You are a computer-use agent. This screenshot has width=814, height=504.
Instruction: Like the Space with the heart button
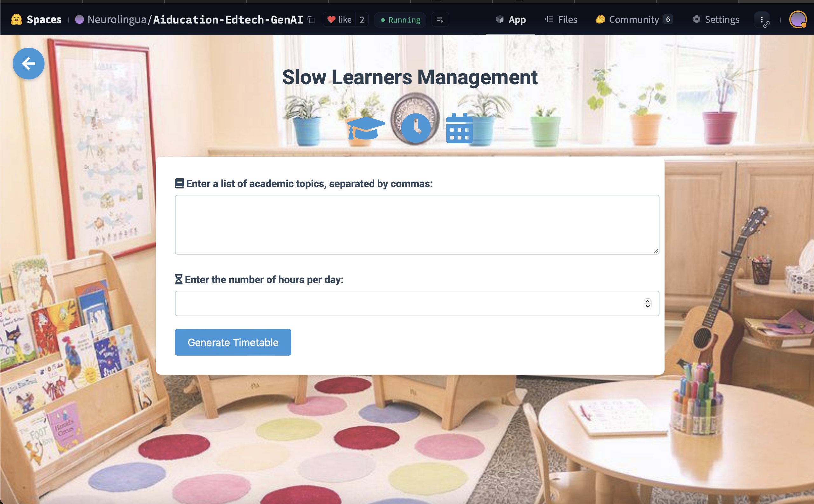340,20
